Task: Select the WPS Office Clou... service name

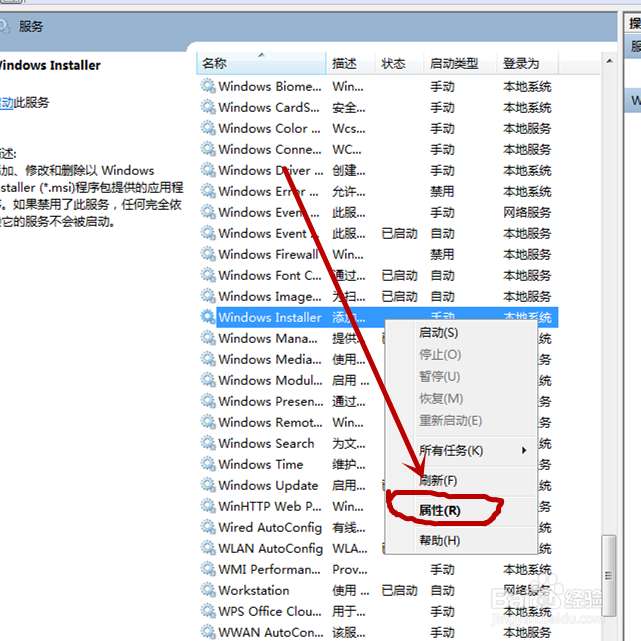Action: click(x=270, y=612)
